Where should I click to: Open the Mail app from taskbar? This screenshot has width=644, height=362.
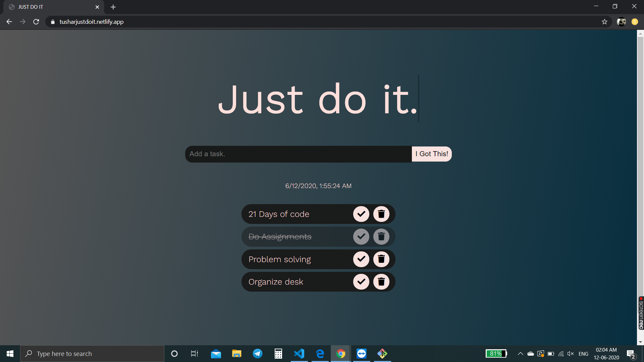(216, 354)
